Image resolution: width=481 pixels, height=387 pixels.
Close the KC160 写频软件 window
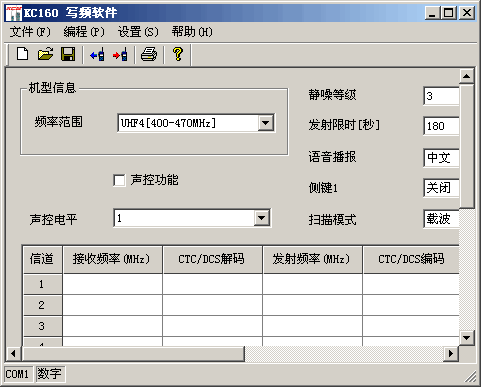pos(467,13)
